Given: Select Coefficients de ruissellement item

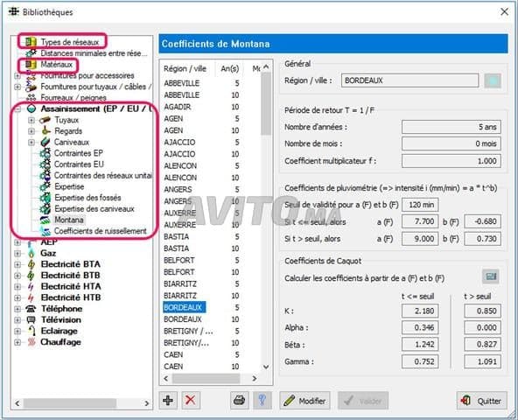Looking at the screenshot, I should pyautogui.click(x=100, y=231).
